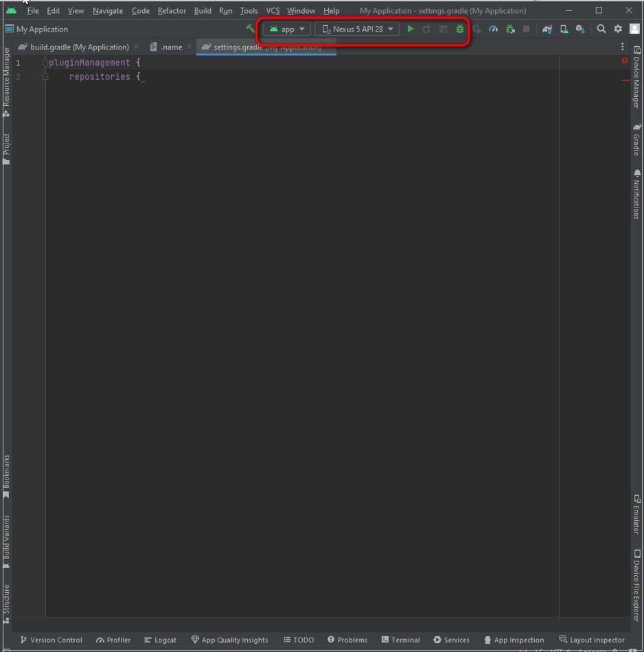Open App Quality Insights panel
644x652 pixels.
[x=229, y=640]
